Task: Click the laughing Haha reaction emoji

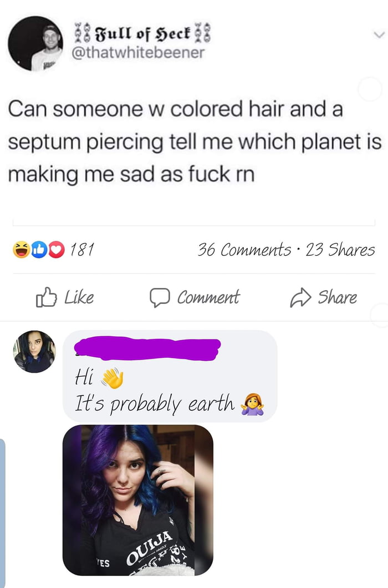Action: pos(22,250)
